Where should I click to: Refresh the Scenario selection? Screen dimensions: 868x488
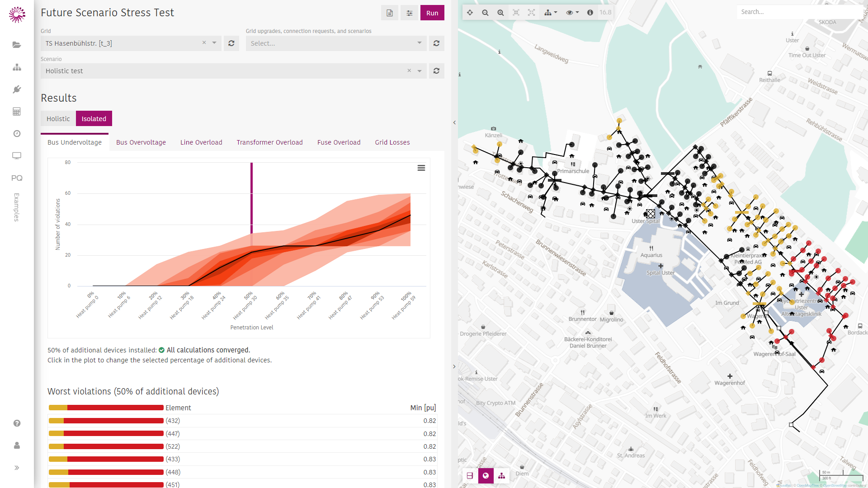click(436, 71)
